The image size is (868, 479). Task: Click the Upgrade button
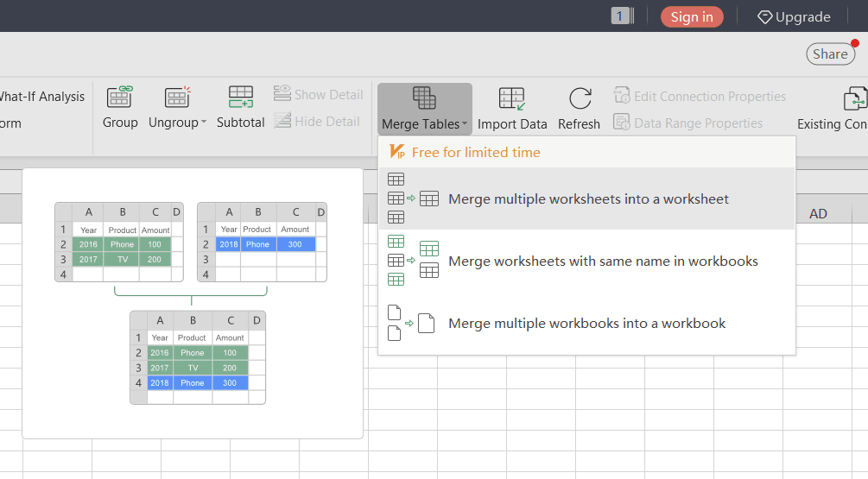point(794,17)
